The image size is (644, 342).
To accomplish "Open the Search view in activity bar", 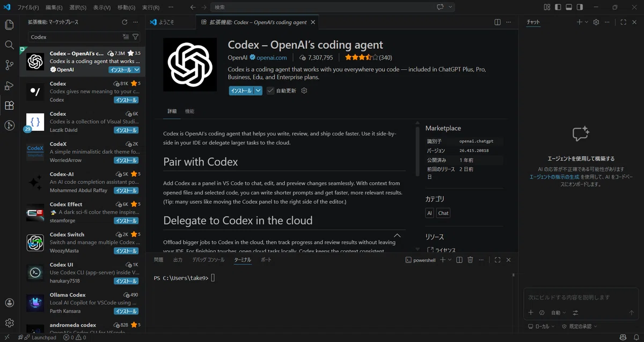I will (x=9, y=45).
